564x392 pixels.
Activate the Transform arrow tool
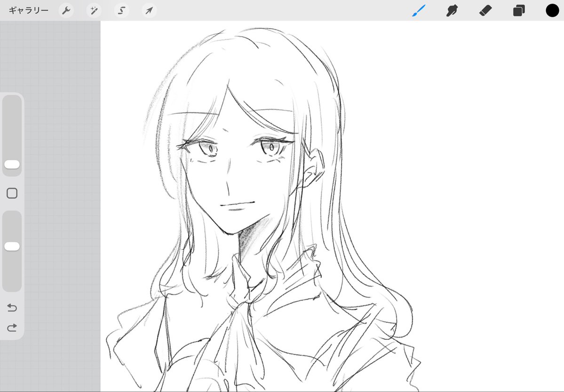tap(149, 10)
